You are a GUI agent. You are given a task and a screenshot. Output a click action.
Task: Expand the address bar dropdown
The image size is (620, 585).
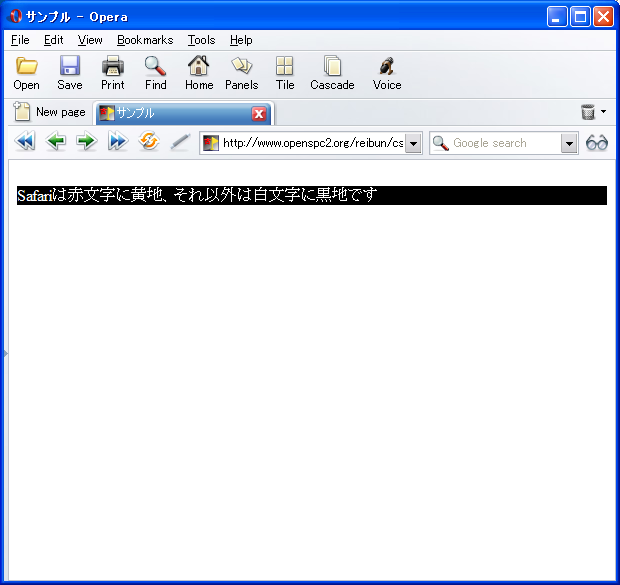[413, 143]
